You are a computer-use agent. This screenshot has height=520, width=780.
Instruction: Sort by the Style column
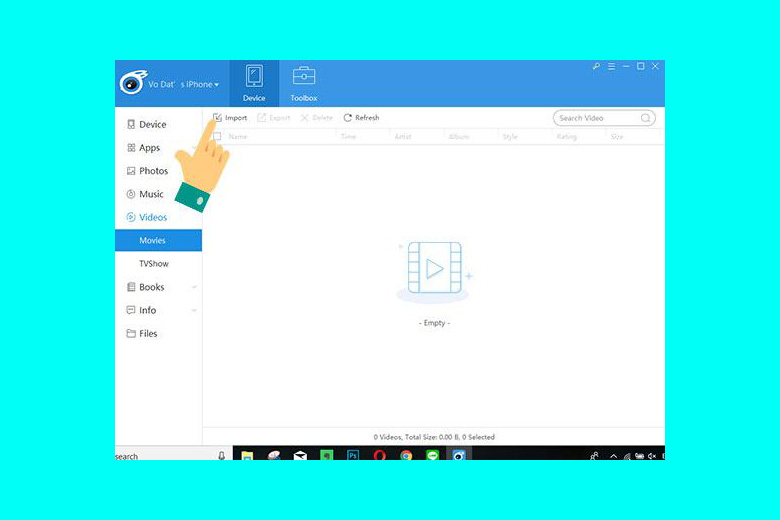point(510,136)
